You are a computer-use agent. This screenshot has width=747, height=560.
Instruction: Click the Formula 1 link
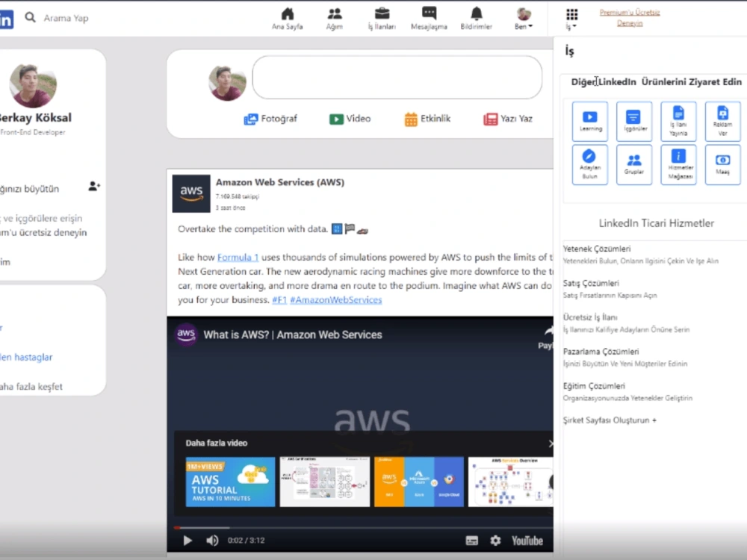coord(238,257)
